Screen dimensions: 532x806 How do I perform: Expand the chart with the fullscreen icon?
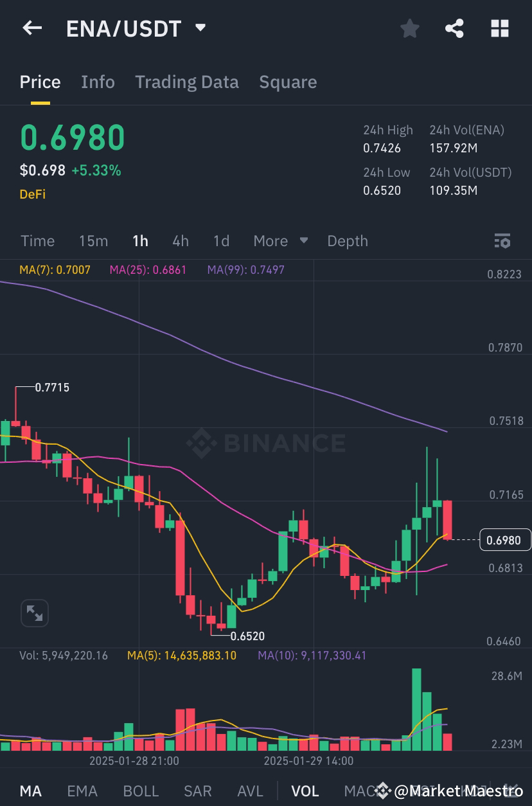[x=34, y=613]
